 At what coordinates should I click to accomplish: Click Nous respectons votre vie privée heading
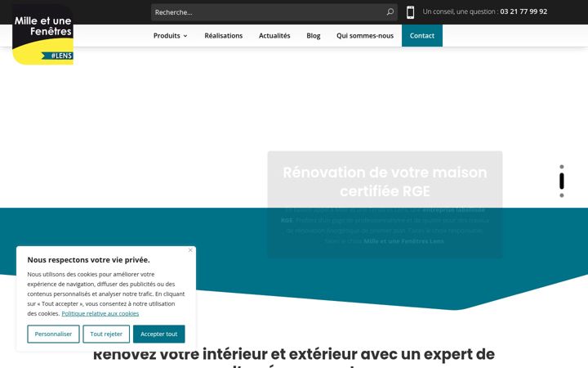click(x=88, y=260)
